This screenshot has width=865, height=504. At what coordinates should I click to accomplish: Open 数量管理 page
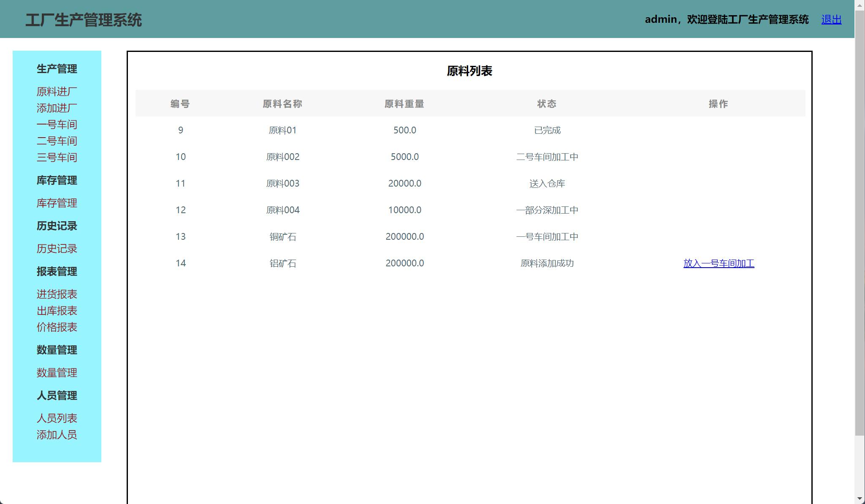57,372
